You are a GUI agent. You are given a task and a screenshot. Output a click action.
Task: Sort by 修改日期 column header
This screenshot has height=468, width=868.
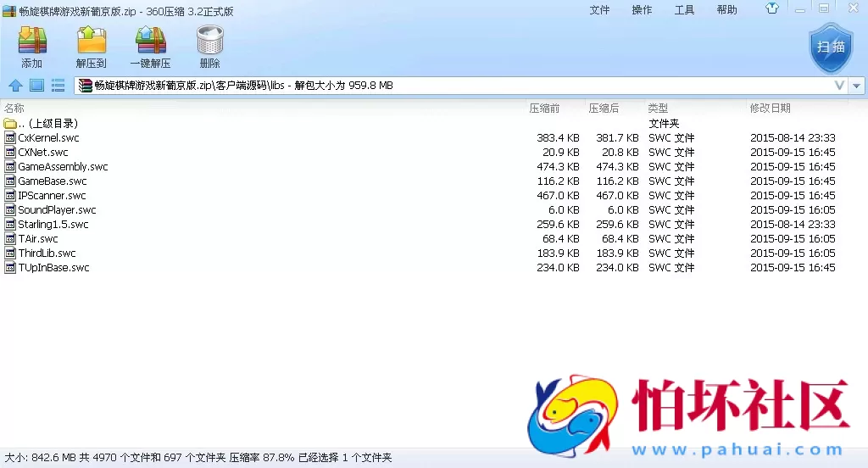pos(770,108)
